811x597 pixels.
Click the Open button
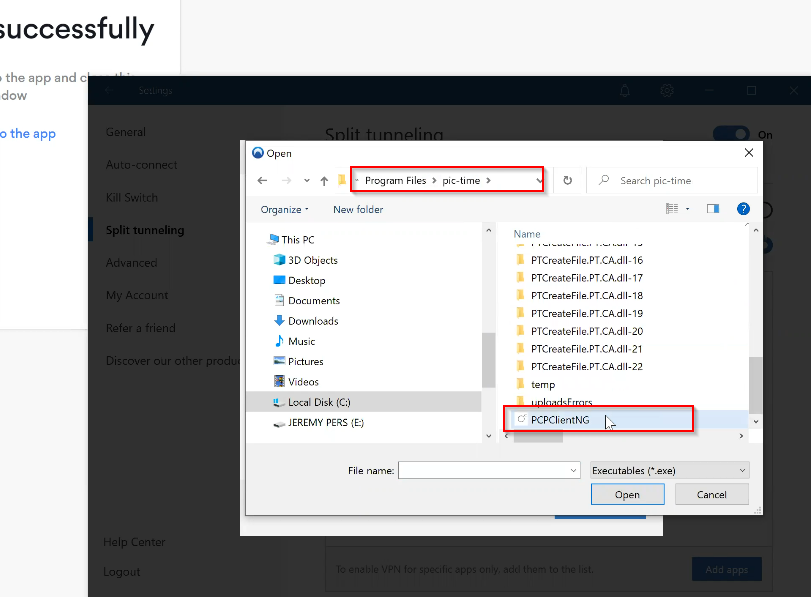coord(627,495)
